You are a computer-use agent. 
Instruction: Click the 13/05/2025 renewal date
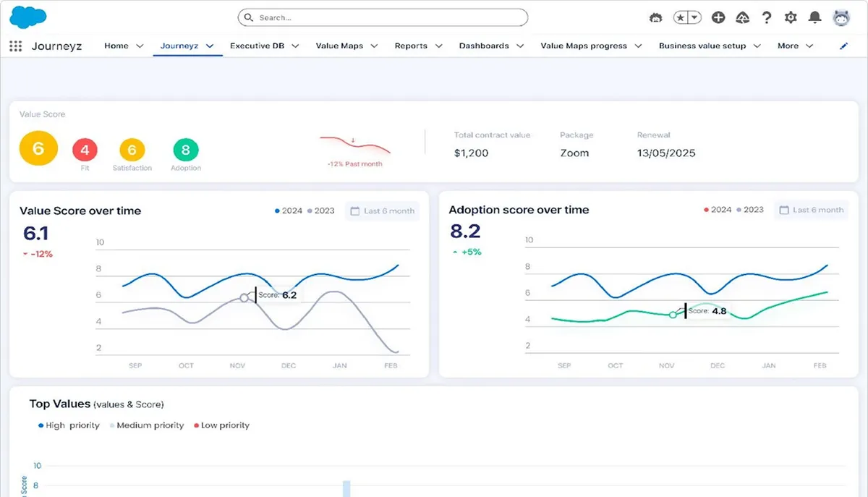[666, 153]
